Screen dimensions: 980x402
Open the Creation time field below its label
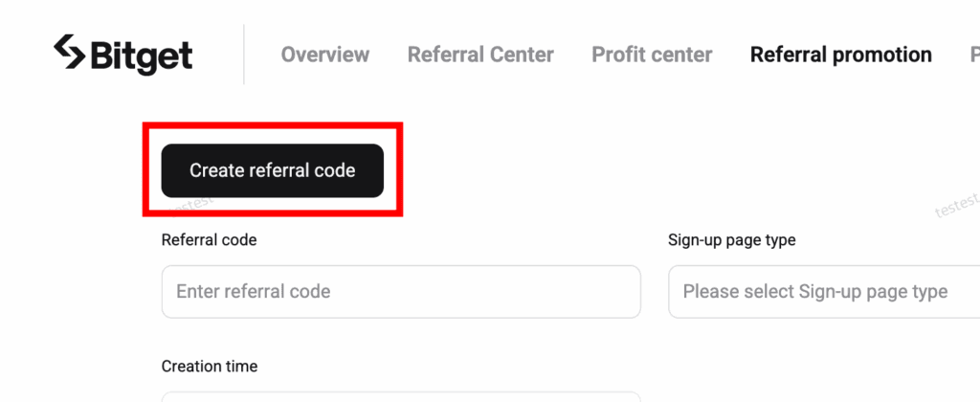(x=401, y=395)
